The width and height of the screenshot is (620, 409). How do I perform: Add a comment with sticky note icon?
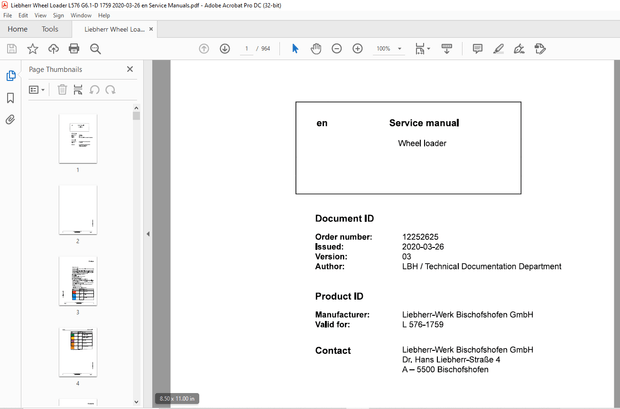click(x=477, y=49)
